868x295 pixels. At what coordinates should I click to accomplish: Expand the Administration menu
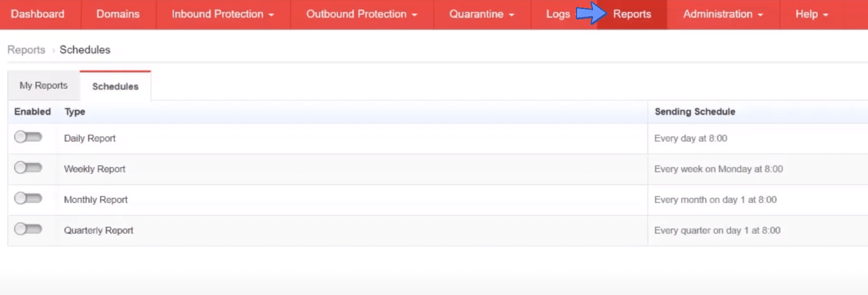pos(723,14)
